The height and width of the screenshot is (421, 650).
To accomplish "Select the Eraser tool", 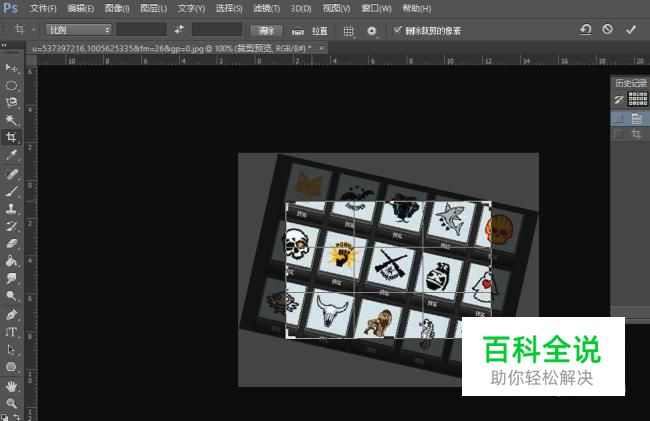I will 11,243.
